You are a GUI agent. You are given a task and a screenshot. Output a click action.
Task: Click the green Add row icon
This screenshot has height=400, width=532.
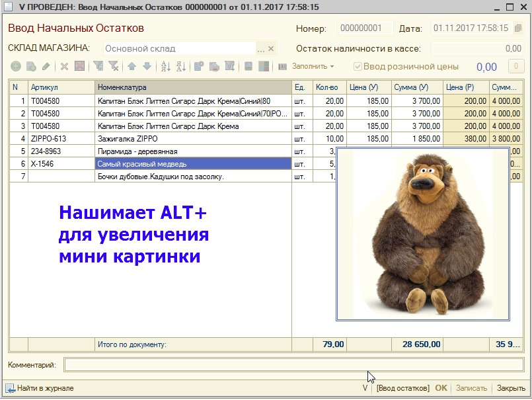pyautogui.click(x=16, y=66)
